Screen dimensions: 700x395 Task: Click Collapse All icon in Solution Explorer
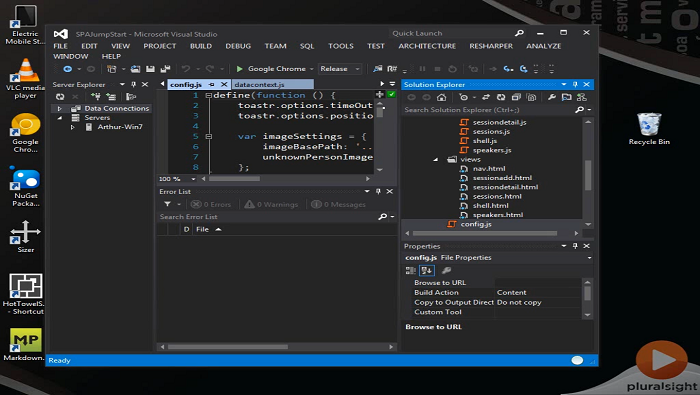point(516,97)
